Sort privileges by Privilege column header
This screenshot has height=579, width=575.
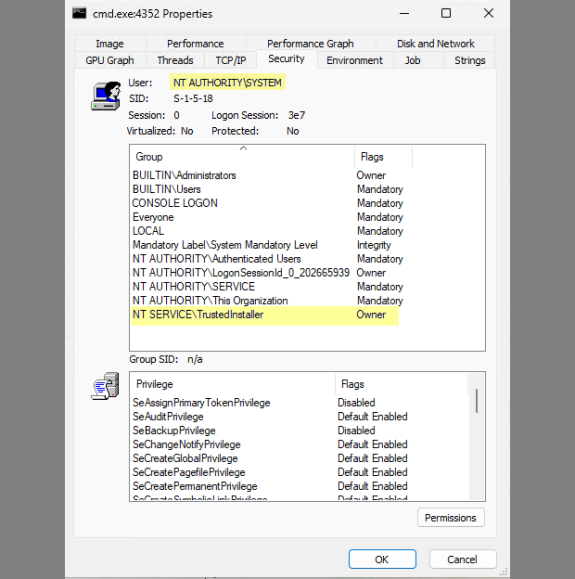tap(232, 384)
